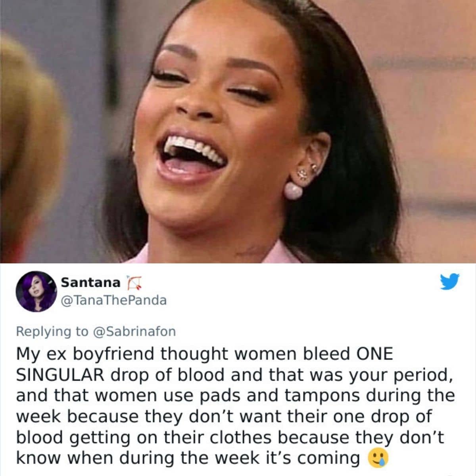Open the laughing woman photo
This screenshot has height=476, width=476.
point(238,131)
